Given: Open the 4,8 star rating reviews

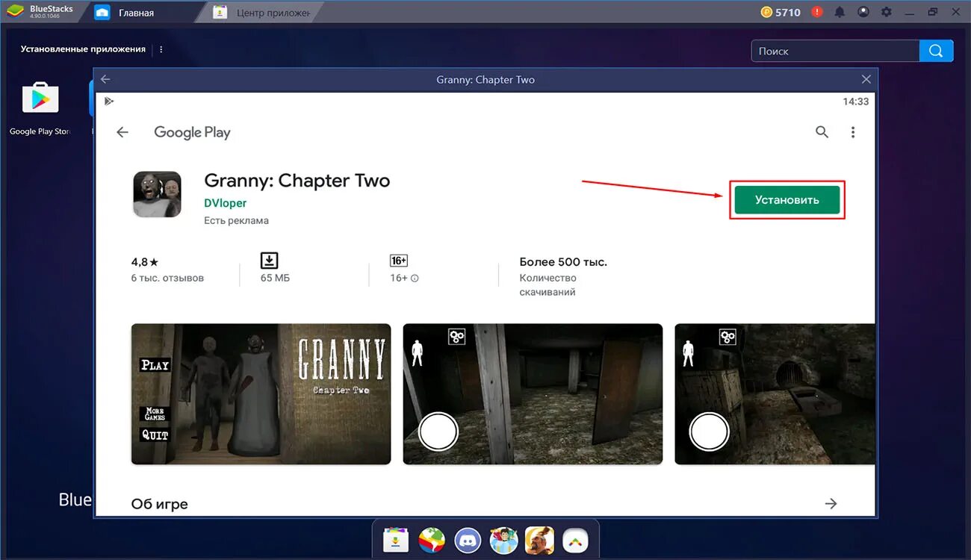Looking at the screenshot, I should point(145,262).
